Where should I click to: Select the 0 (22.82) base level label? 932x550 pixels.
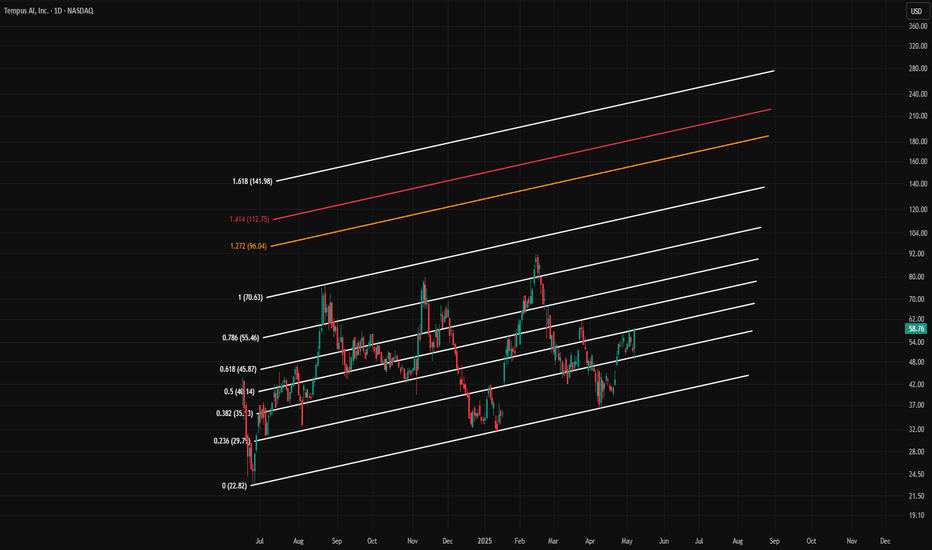click(234, 486)
